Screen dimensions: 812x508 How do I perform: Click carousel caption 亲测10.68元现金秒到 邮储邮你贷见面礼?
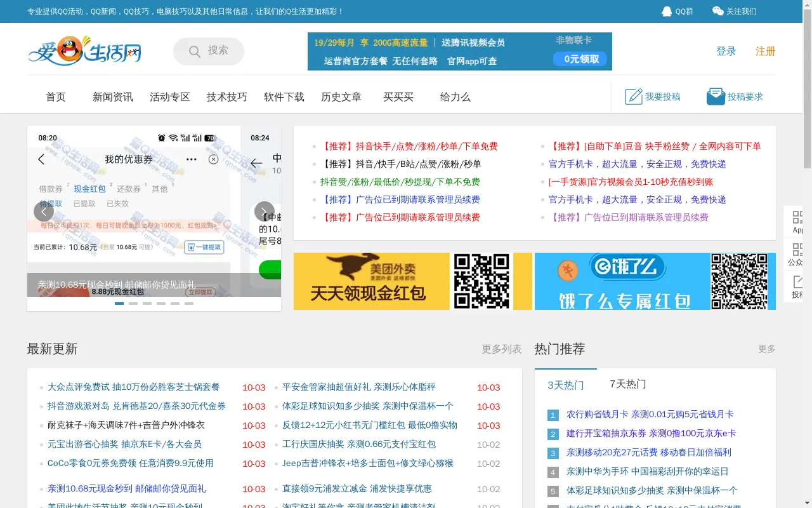(x=117, y=285)
